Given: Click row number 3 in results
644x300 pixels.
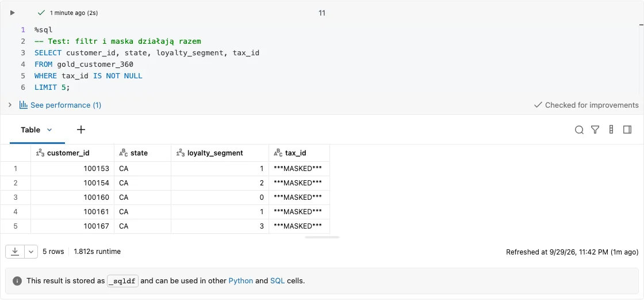Looking at the screenshot, I should (16, 198).
